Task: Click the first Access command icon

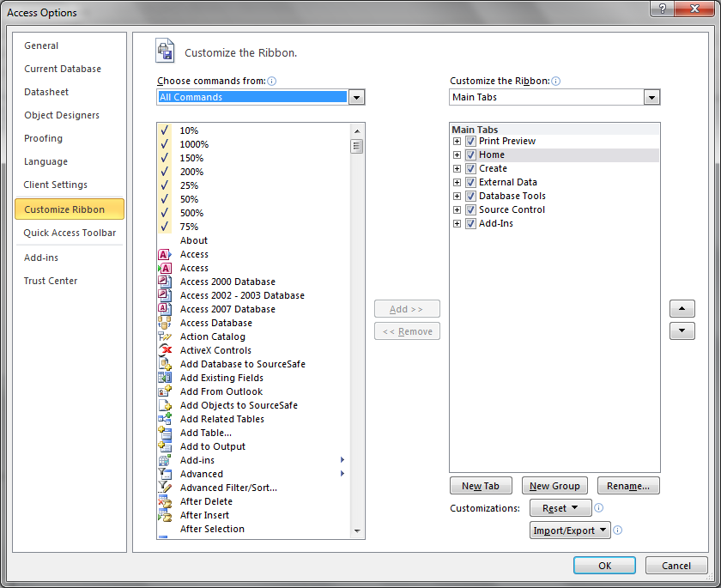Action: (x=165, y=254)
